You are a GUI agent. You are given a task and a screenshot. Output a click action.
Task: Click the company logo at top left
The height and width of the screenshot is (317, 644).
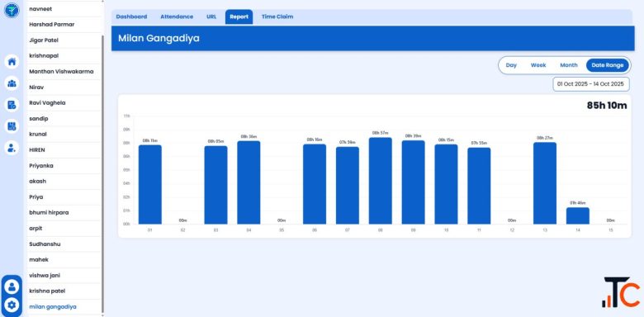tap(12, 10)
